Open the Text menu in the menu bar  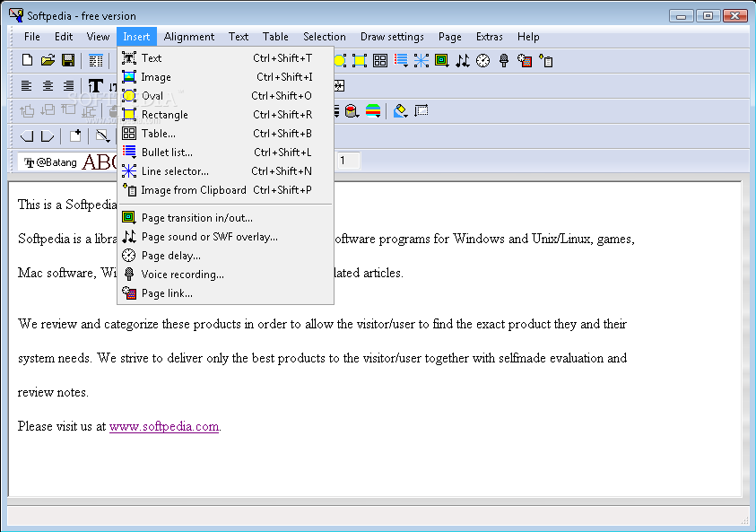[x=239, y=37]
